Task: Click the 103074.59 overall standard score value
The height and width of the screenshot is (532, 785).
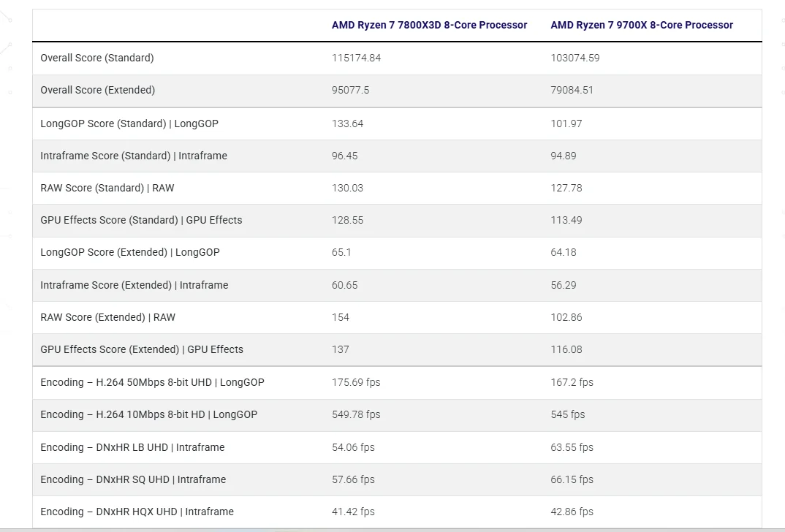Action: pyautogui.click(x=574, y=58)
